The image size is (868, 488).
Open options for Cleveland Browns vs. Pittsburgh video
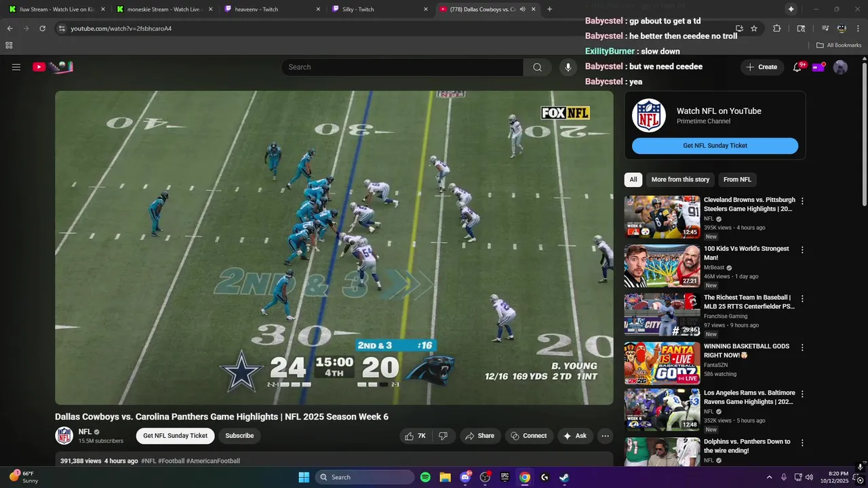(x=802, y=201)
